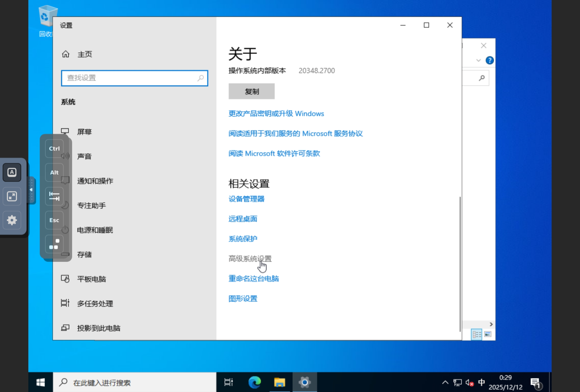
Task: Expand the ribbon chevron beside help icon
Action: tap(479, 61)
